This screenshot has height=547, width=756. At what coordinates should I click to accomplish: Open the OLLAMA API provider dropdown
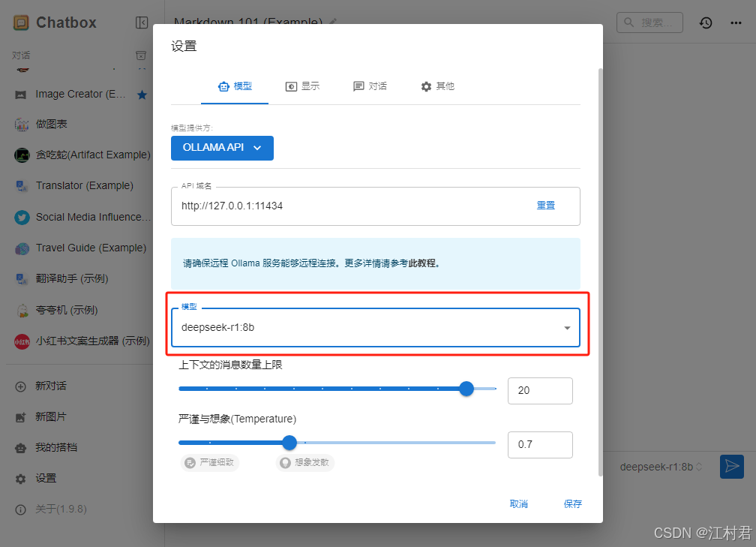coord(222,148)
